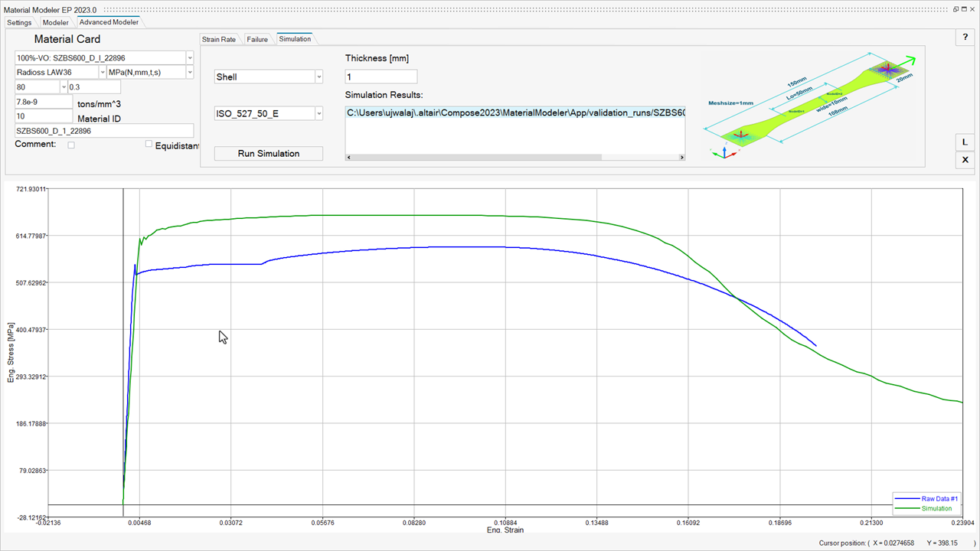
Task: Open the ISO_527_50_E specimen dropdown
Action: pyautogui.click(x=319, y=114)
